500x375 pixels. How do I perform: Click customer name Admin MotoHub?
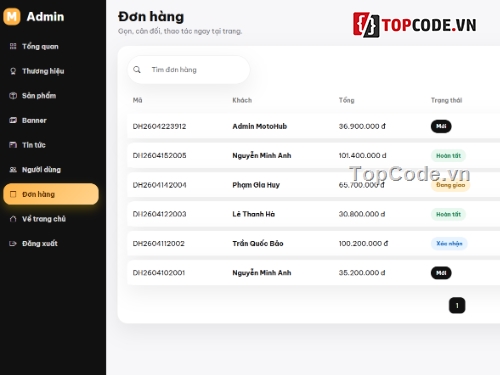[260, 126]
